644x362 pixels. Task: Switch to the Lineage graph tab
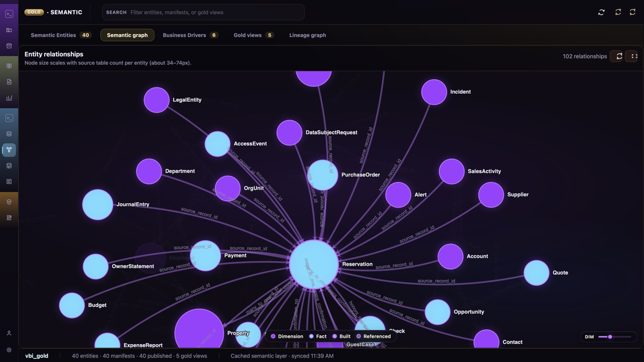308,35
